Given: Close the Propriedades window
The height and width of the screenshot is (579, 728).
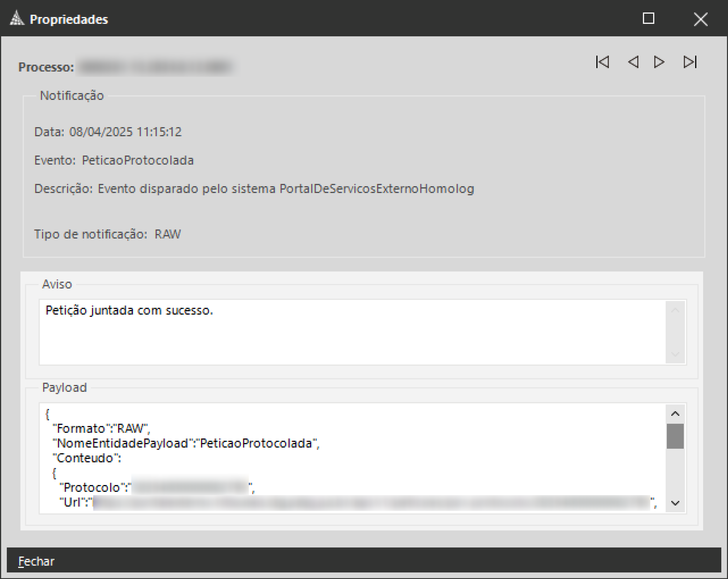Looking at the screenshot, I should coord(701,19).
